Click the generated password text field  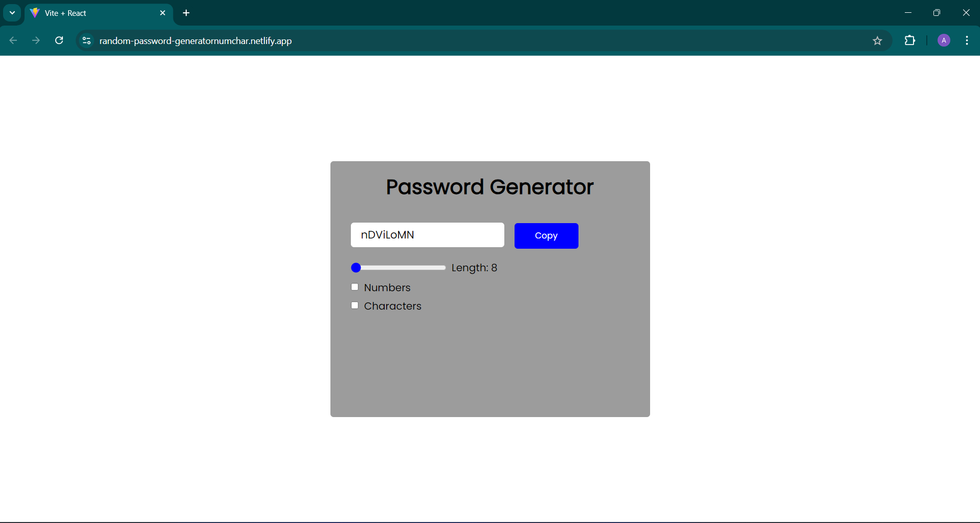(x=428, y=235)
